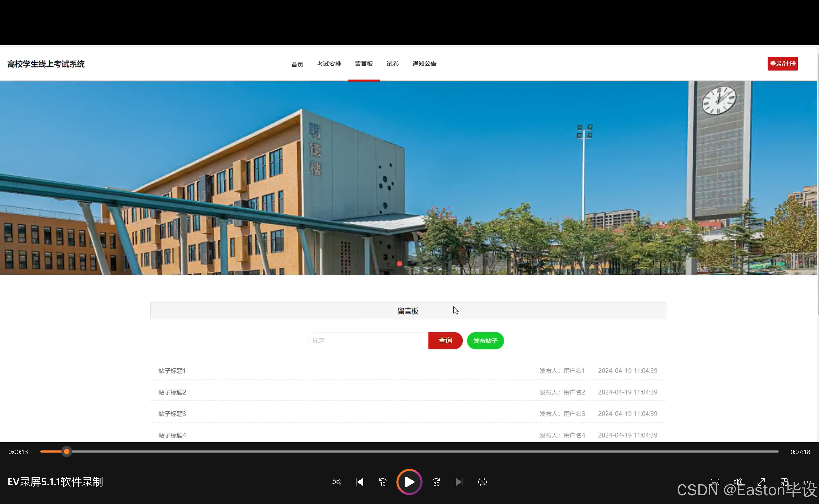819x504 pixels.
Task: Enter fullscreen with the diagonal arrows icon
Action: (x=761, y=482)
